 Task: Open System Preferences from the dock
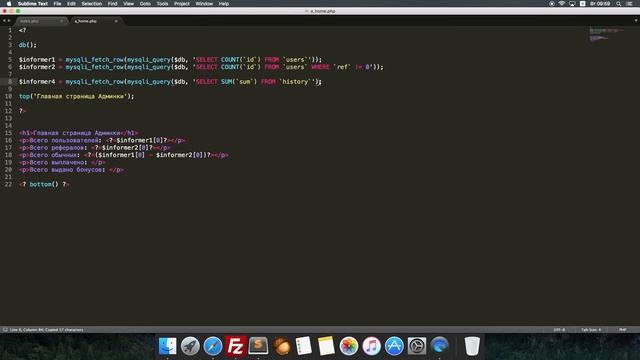pyautogui.click(x=417, y=346)
